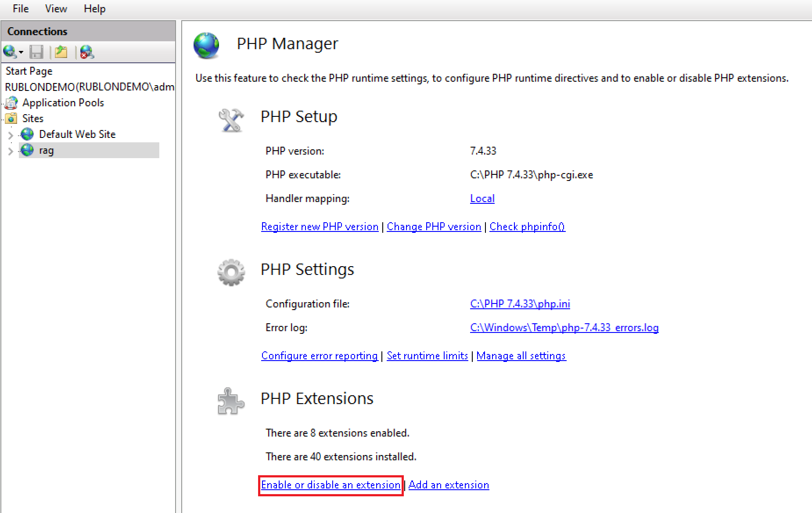Expand the rag site node

tap(11, 151)
